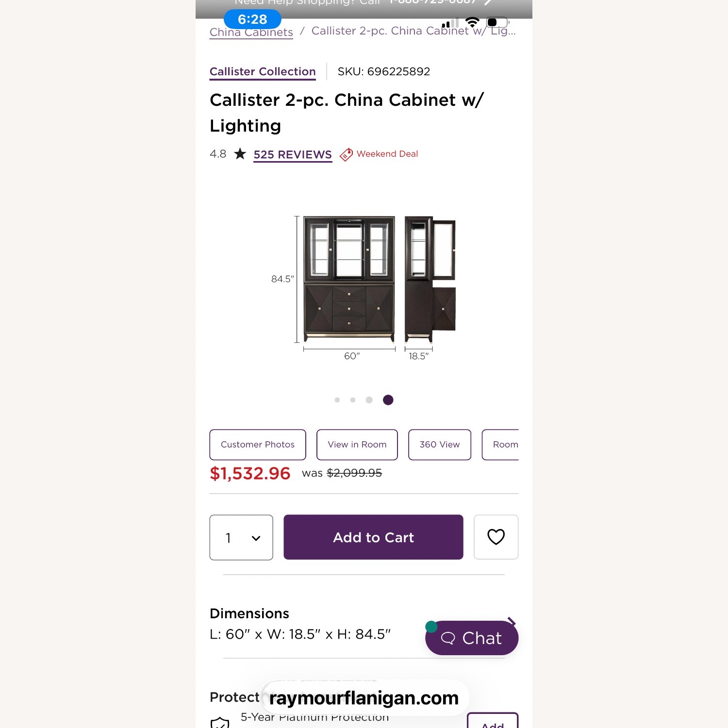Switch to the 360 View option

point(439,445)
